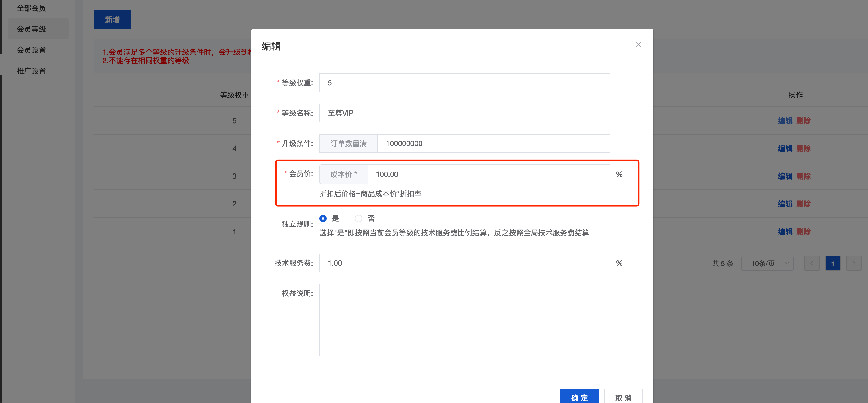Click 删除 link for weight 1 row

803,232
